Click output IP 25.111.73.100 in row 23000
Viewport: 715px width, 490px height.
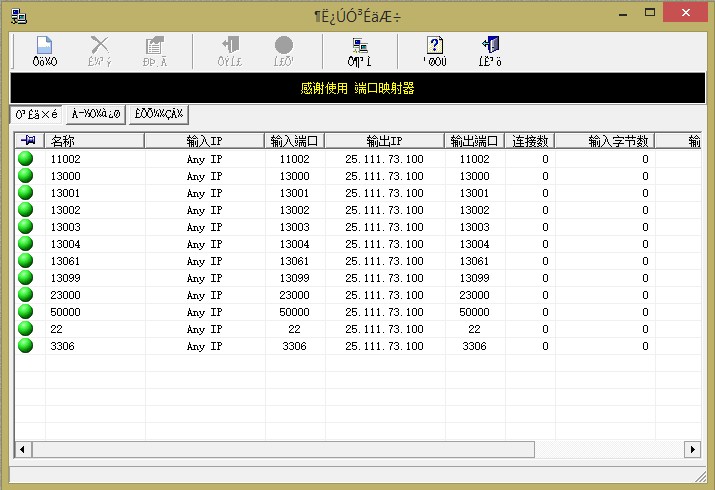pos(384,295)
